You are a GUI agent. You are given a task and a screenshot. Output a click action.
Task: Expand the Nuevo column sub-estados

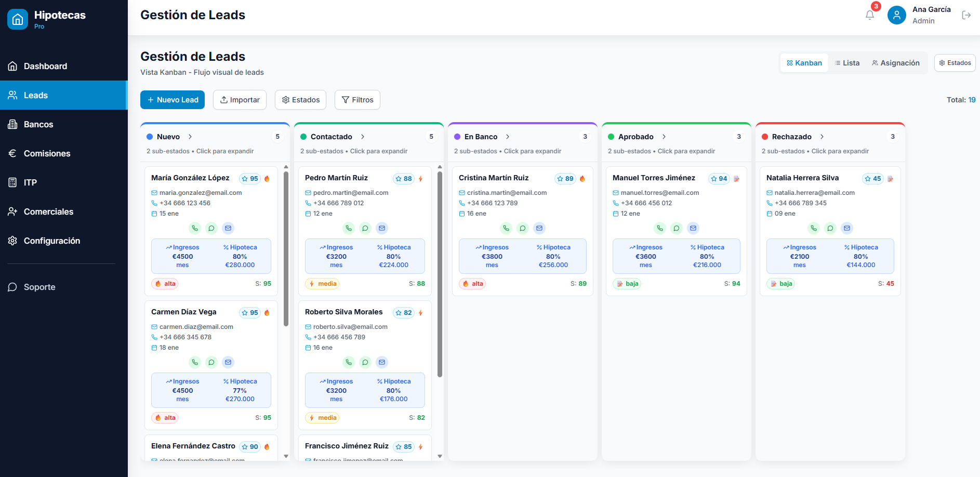(x=190, y=137)
